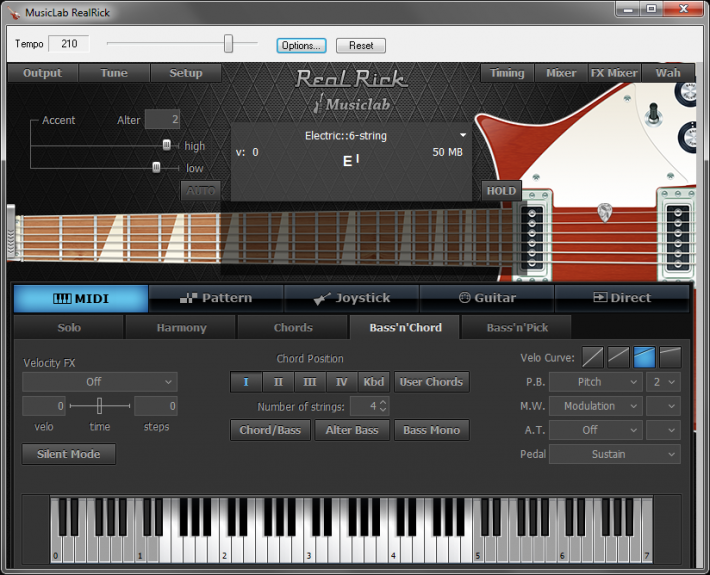Enable Silent Mode
Screen dimensions: 710x575
coord(68,454)
